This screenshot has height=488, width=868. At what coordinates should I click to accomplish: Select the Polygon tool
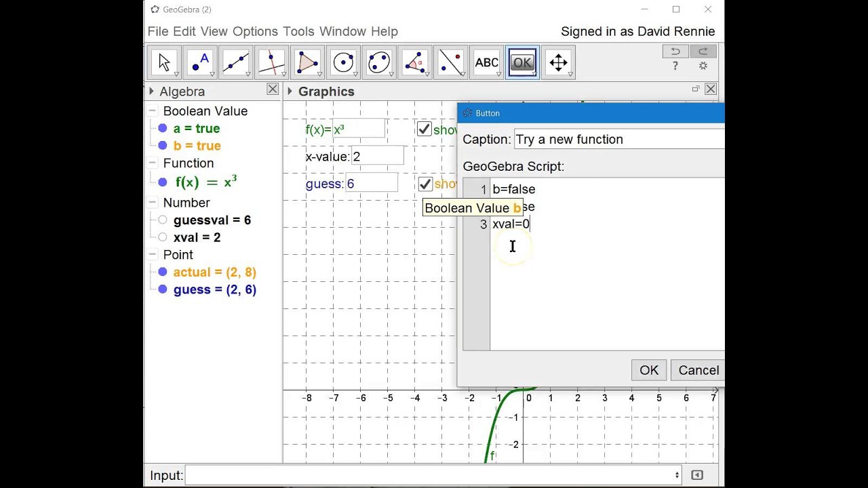(307, 63)
